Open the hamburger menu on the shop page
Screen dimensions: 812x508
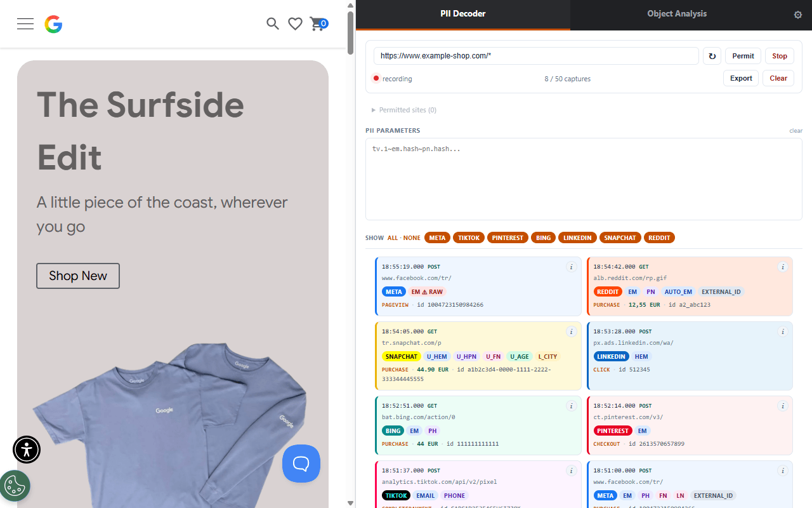tap(25, 24)
